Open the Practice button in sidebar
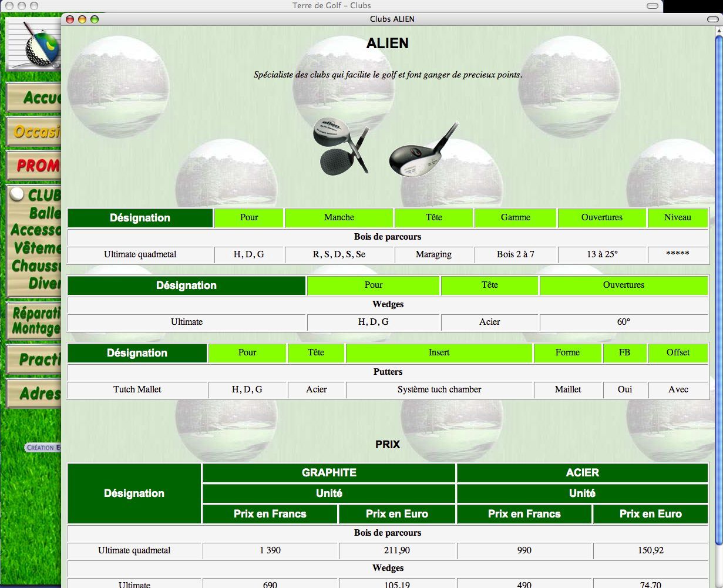Image resolution: width=723 pixels, height=588 pixels. tap(34, 359)
